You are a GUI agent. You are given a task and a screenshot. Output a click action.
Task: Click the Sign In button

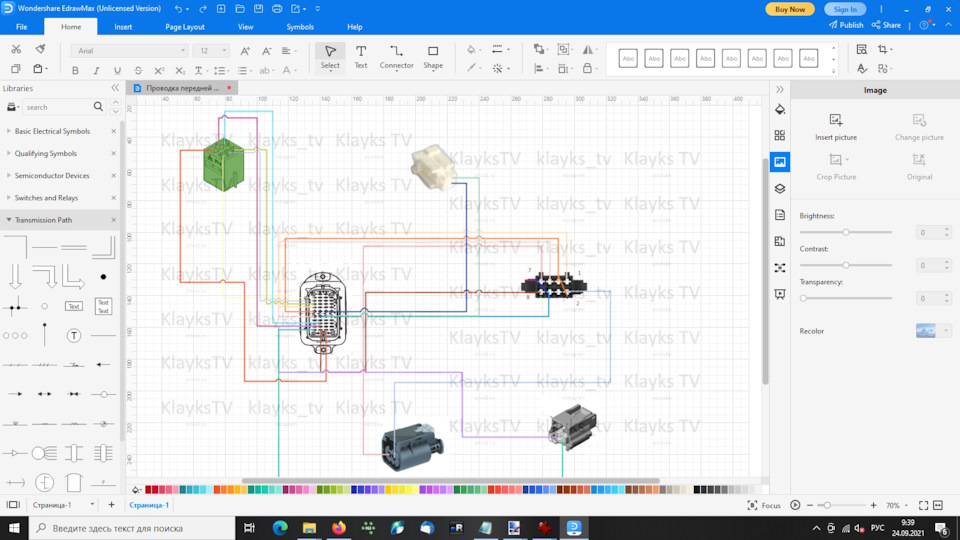[845, 9]
